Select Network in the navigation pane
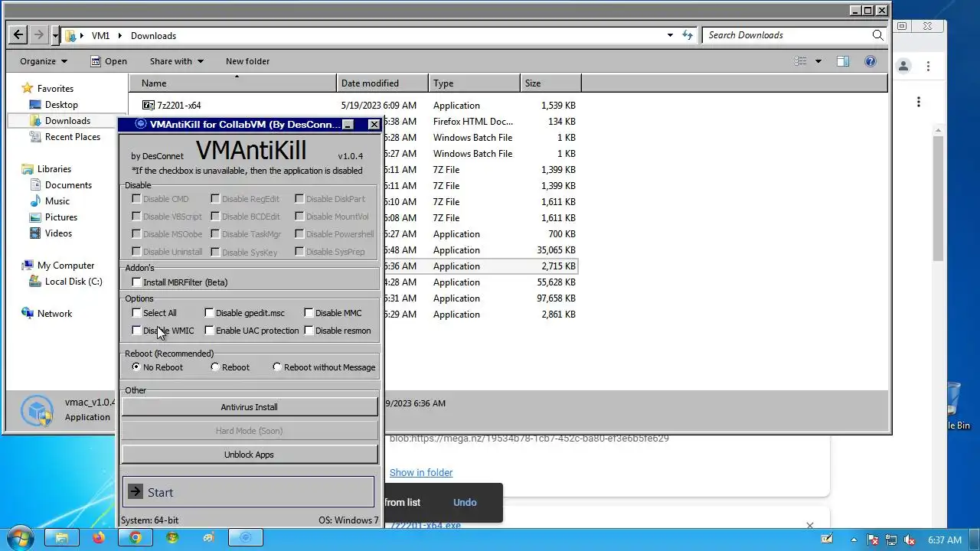 pos(54,314)
